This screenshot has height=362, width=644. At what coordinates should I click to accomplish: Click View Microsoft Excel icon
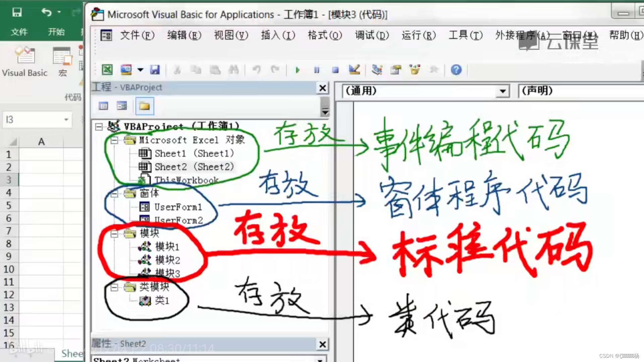pyautogui.click(x=107, y=70)
